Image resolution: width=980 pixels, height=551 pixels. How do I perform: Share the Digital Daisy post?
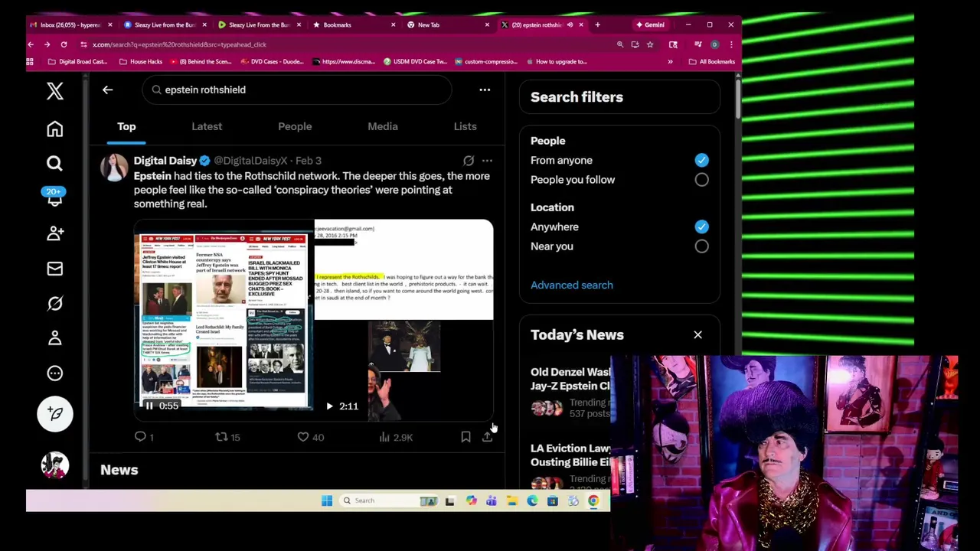click(x=487, y=437)
